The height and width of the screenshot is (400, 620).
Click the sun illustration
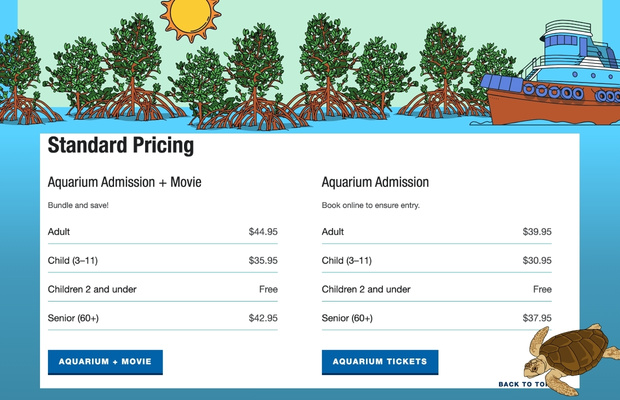coord(191,15)
